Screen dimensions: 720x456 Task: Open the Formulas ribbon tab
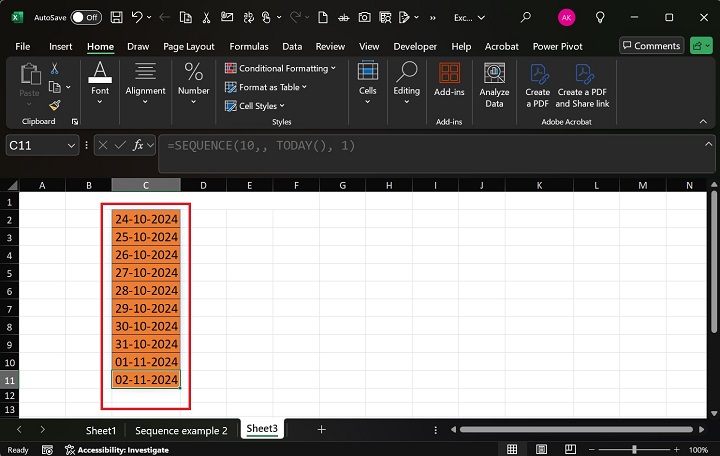[x=248, y=46]
